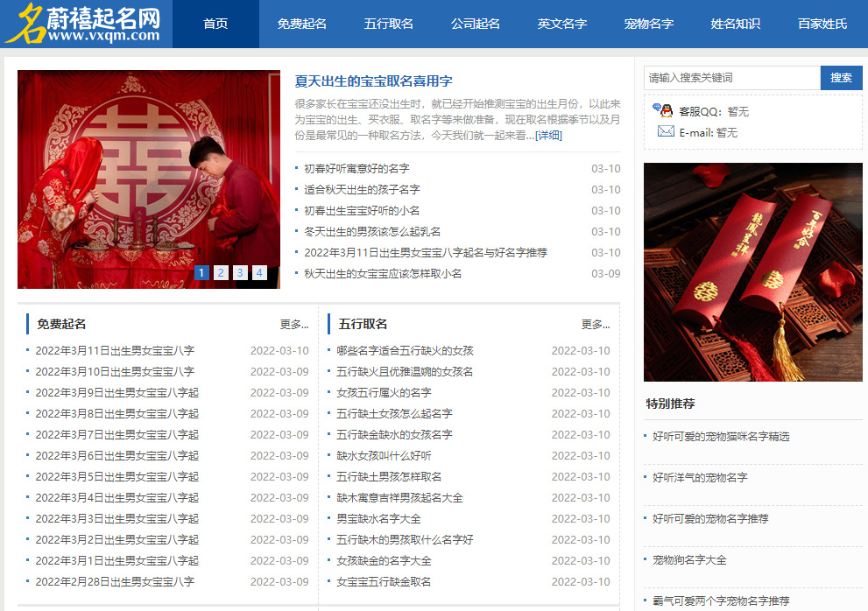The height and width of the screenshot is (611, 868).
Task: Open 好听洋气的宠物名字 recommendation
Action: (x=700, y=478)
